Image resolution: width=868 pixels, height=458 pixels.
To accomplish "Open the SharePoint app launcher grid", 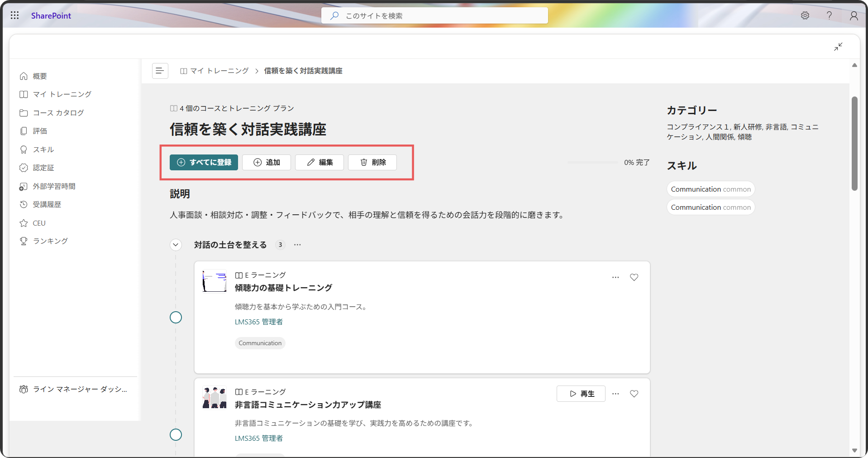I will click(14, 15).
